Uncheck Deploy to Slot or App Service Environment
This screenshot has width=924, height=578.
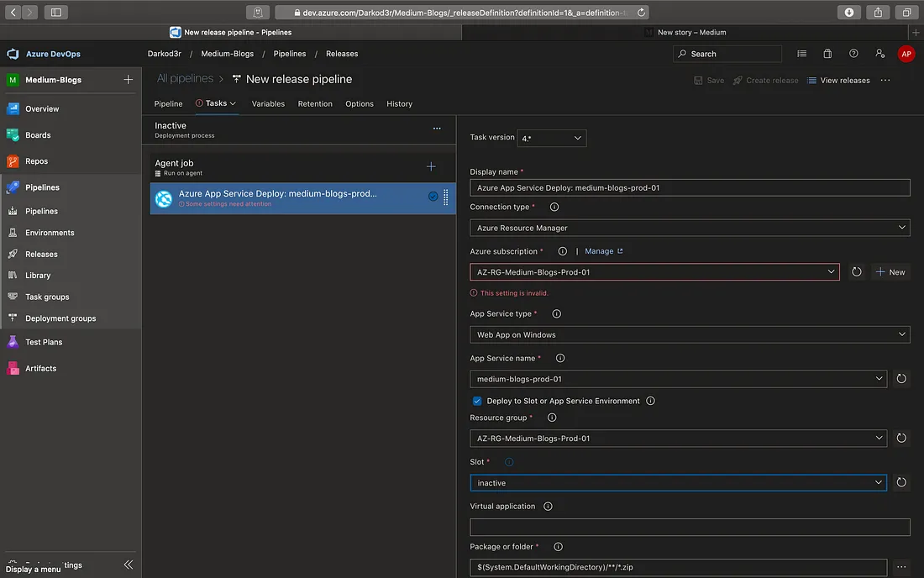(x=477, y=401)
